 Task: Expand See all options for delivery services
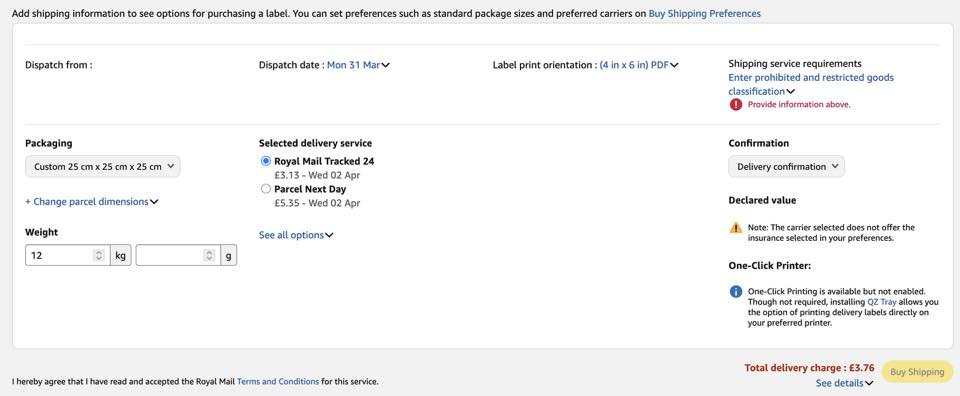coord(296,235)
